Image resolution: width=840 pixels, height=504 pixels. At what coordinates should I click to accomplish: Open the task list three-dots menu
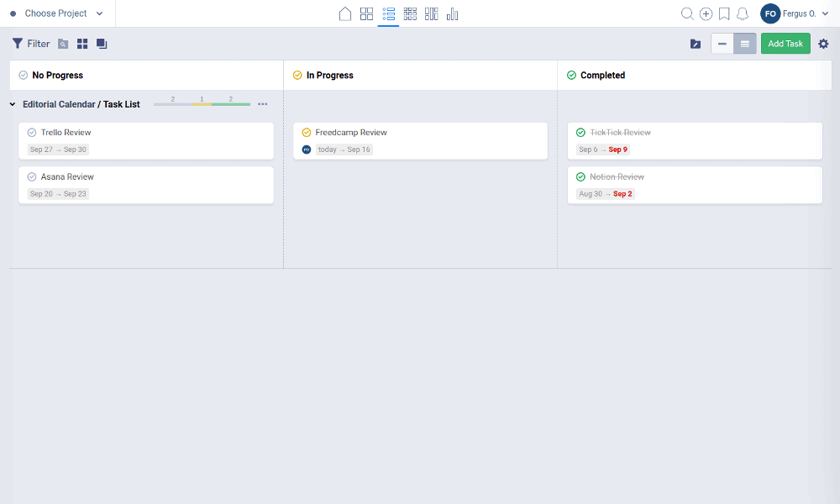pos(262,104)
